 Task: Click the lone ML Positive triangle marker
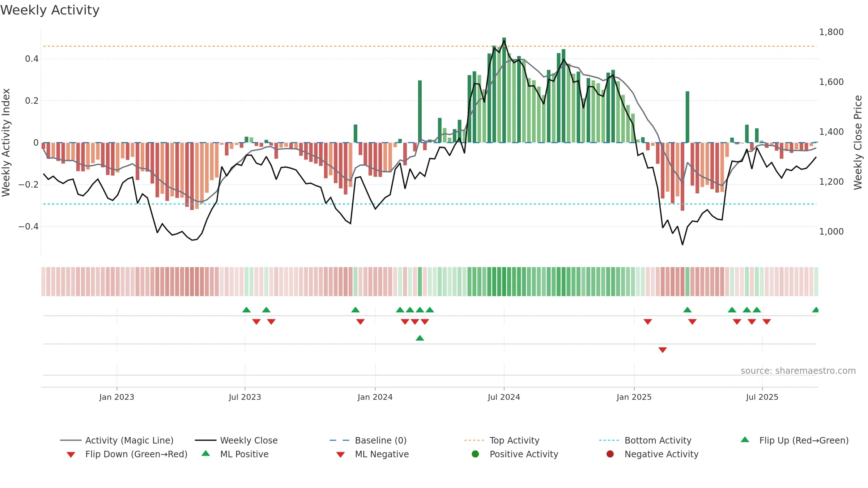(x=420, y=338)
